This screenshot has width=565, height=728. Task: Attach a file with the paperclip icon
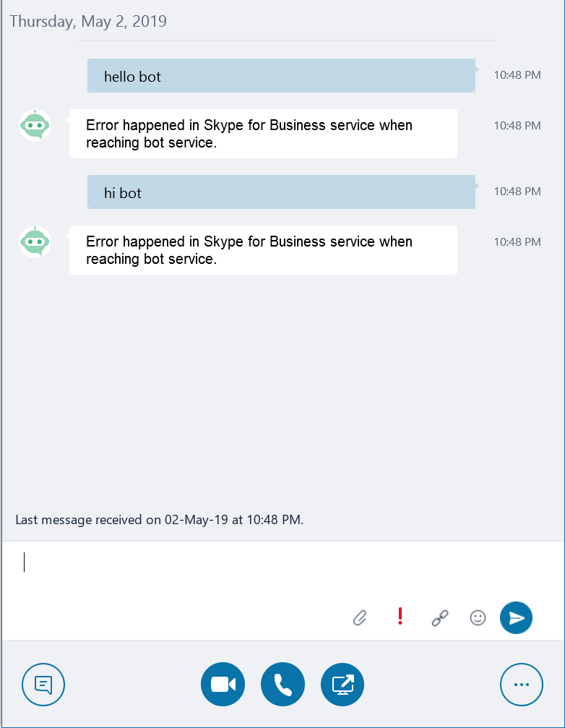(x=360, y=618)
